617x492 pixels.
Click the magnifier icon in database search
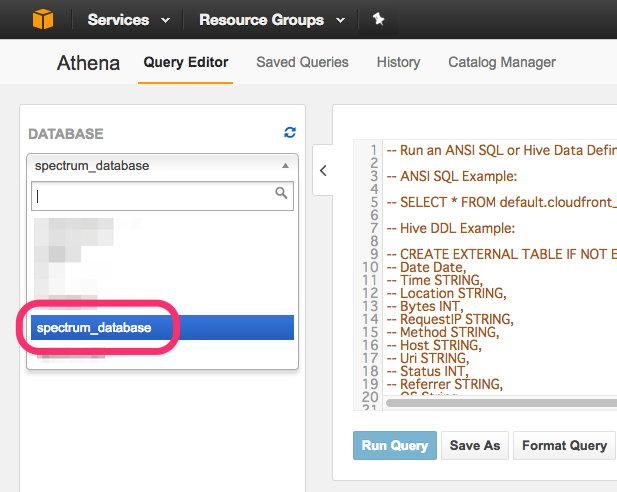click(x=281, y=193)
